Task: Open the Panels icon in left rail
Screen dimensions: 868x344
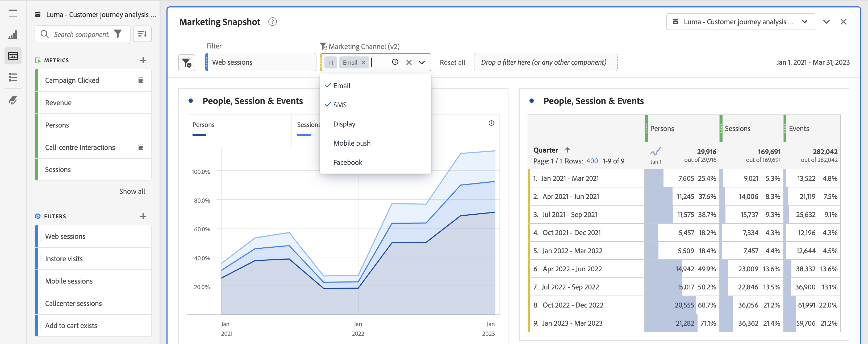Action: click(13, 14)
